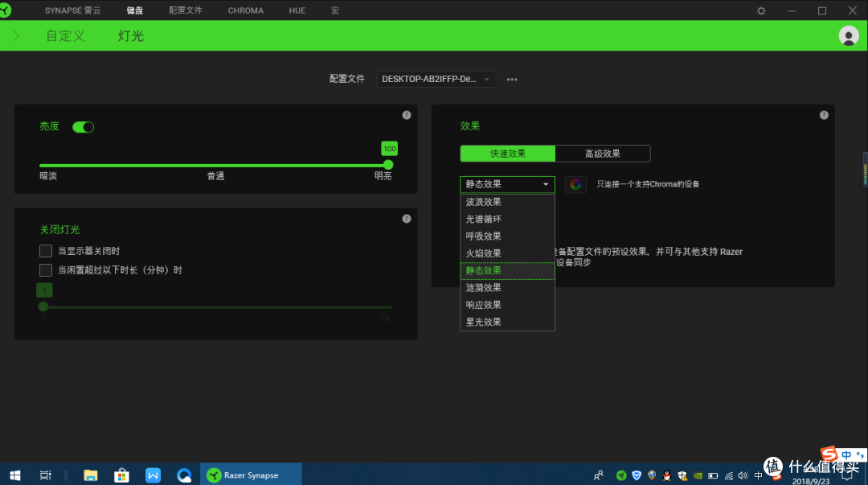Screen dimensions: 868x485
Task: Choose highlighted 静态效果 in the list
Action: [x=507, y=270]
